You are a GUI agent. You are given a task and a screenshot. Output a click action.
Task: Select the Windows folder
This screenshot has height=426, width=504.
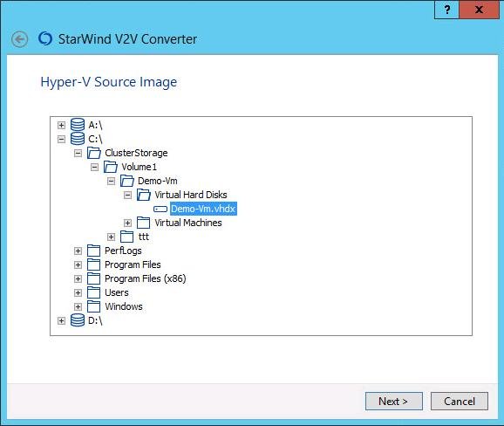[x=124, y=306]
